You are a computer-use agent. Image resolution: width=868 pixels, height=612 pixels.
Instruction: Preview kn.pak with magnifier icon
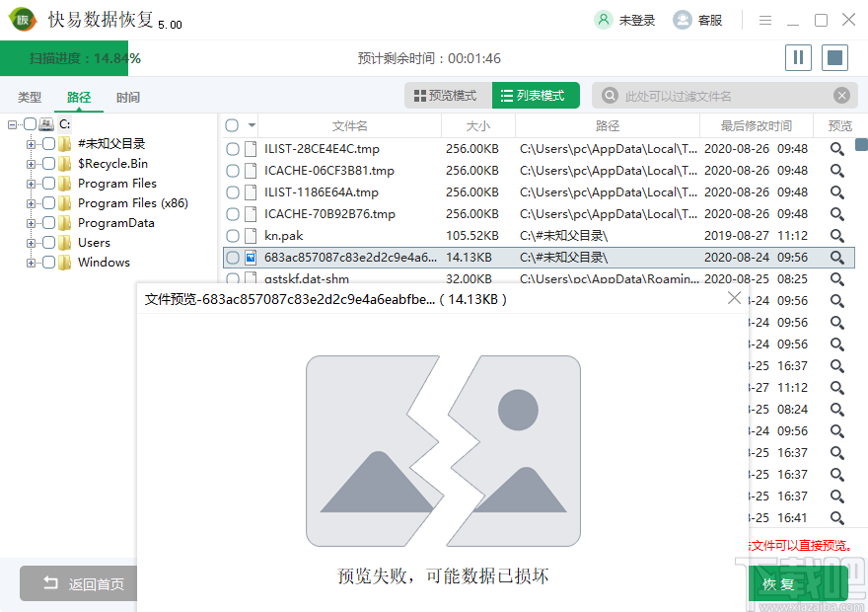pos(837,236)
